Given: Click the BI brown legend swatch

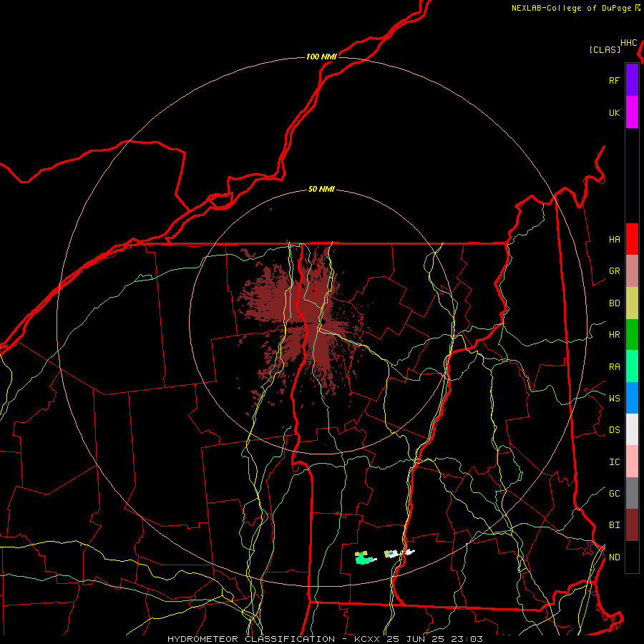Looking at the screenshot, I should (x=632, y=525).
